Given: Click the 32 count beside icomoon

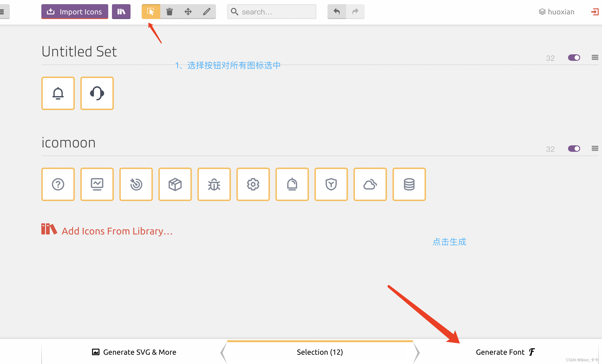Looking at the screenshot, I should (550, 149).
